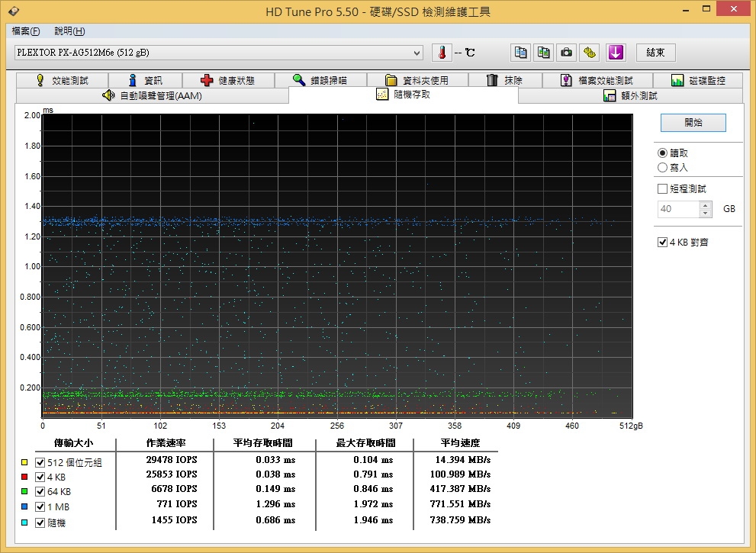Click the 29478 IOPS value
The height and width of the screenshot is (553, 756).
coord(172,460)
